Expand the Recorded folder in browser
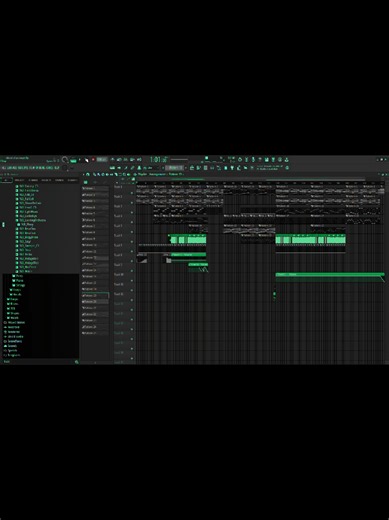 click(x=13, y=327)
